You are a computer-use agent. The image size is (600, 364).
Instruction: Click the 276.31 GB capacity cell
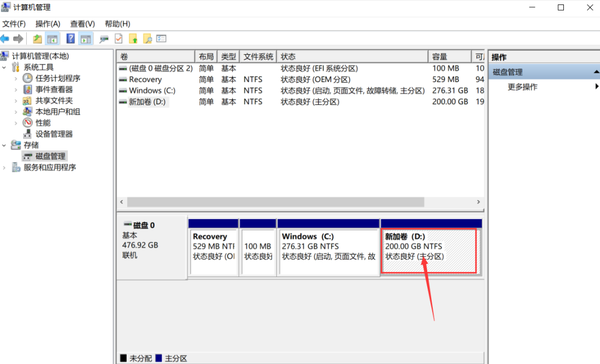[x=450, y=90]
